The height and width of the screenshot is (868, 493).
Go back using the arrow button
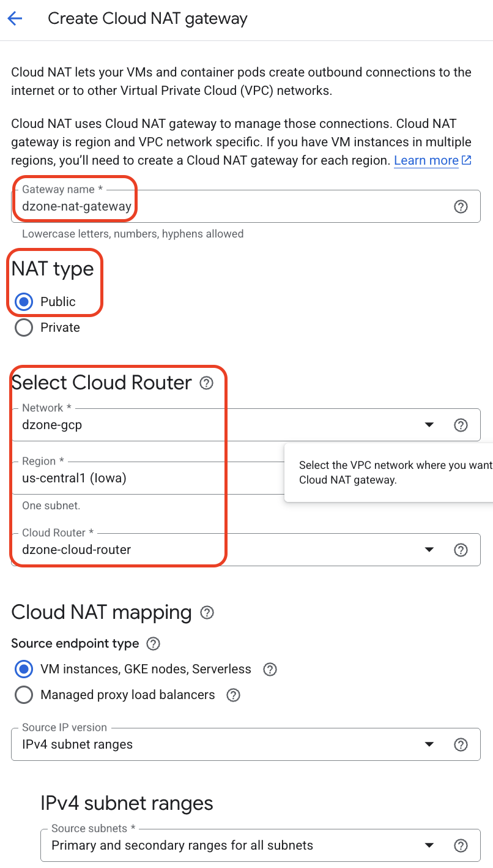pyautogui.click(x=14, y=18)
